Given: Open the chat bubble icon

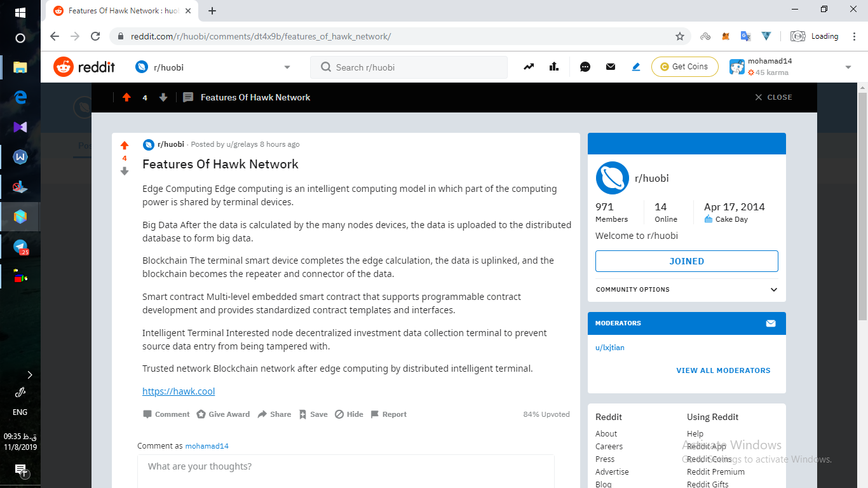Looking at the screenshot, I should [x=585, y=67].
